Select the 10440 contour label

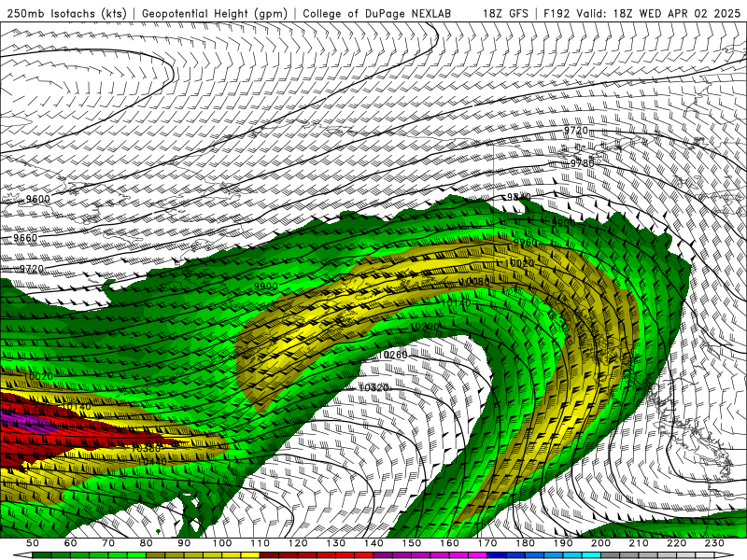(152, 461)
